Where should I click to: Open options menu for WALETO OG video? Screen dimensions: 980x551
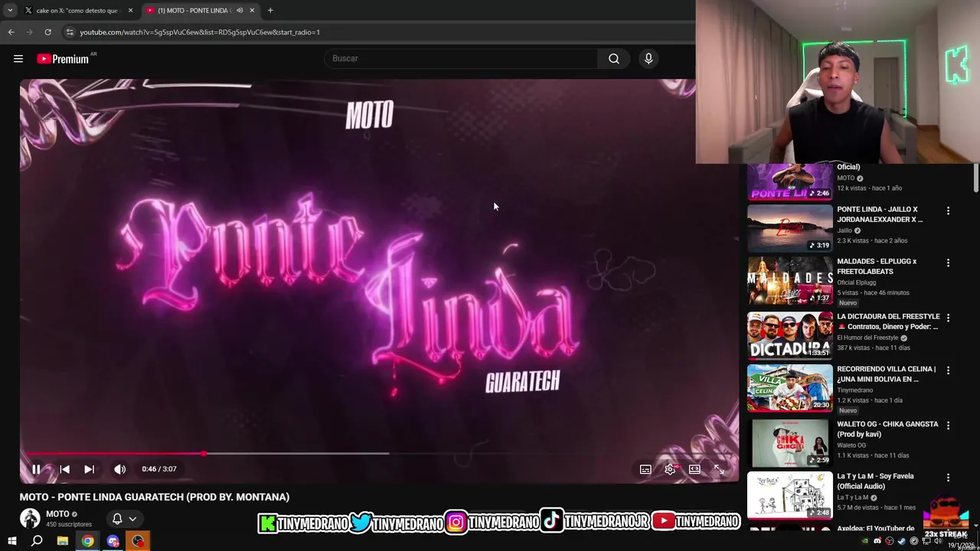948,425
